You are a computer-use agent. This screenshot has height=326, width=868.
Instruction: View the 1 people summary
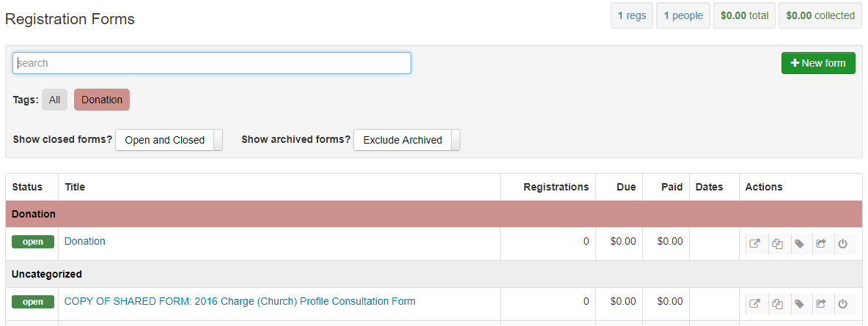(x=683, y=15)
